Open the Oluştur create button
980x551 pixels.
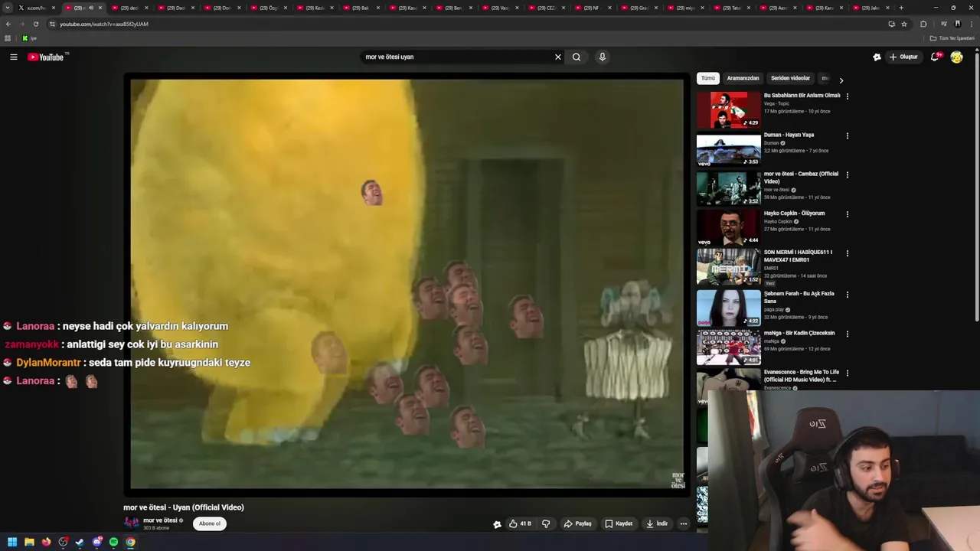click(x=903, y=57)
